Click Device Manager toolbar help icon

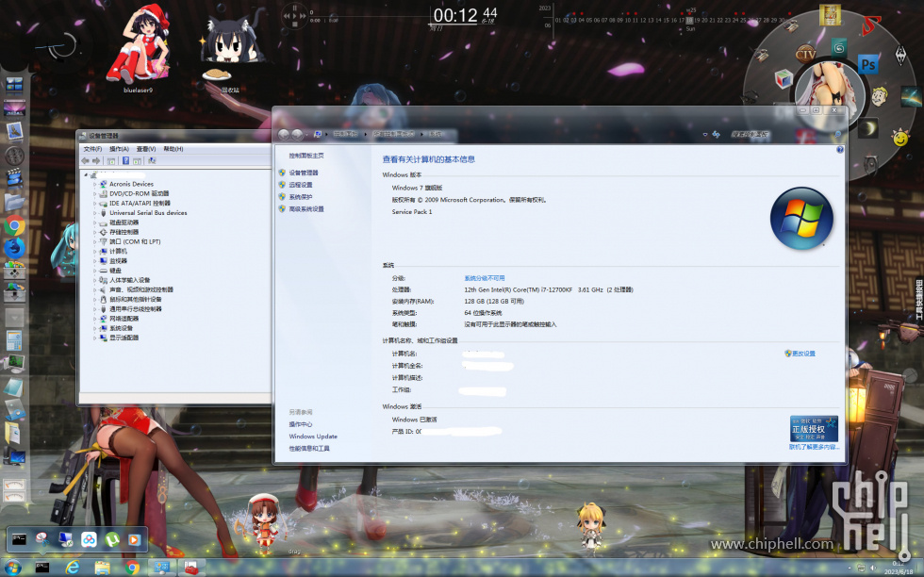[125, 160]
